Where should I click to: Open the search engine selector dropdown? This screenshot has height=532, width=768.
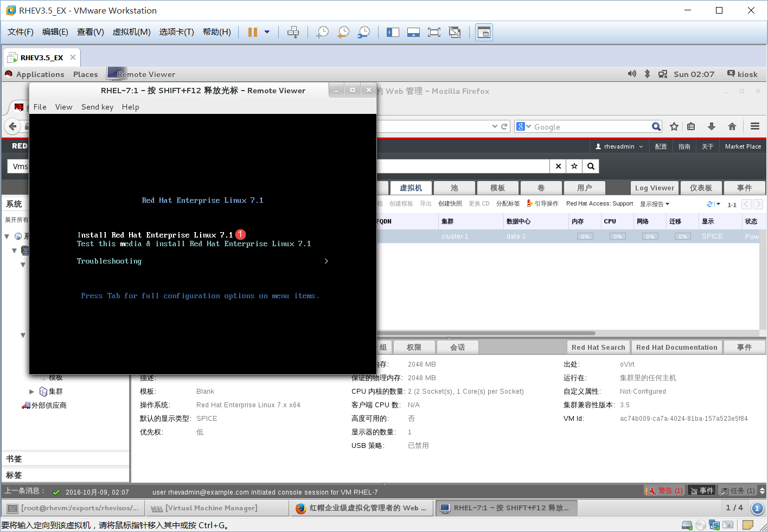click(x=523, y=126)
